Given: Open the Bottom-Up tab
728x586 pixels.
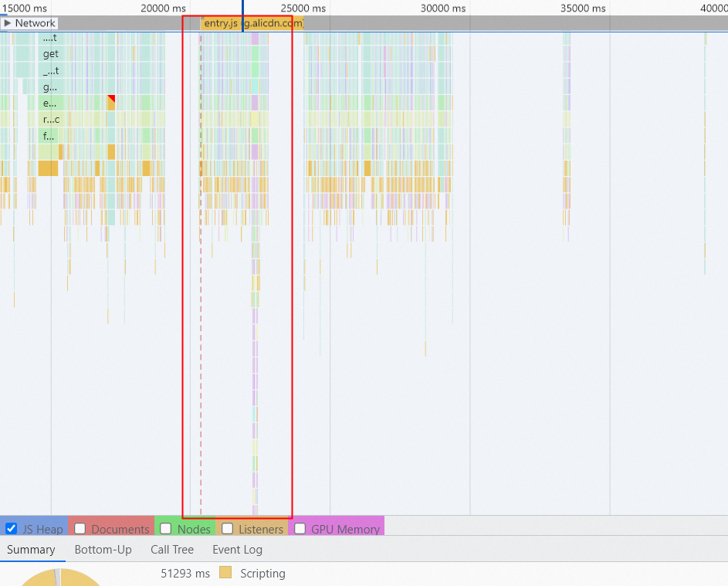Looking at the screenshot, I should 103,550.
